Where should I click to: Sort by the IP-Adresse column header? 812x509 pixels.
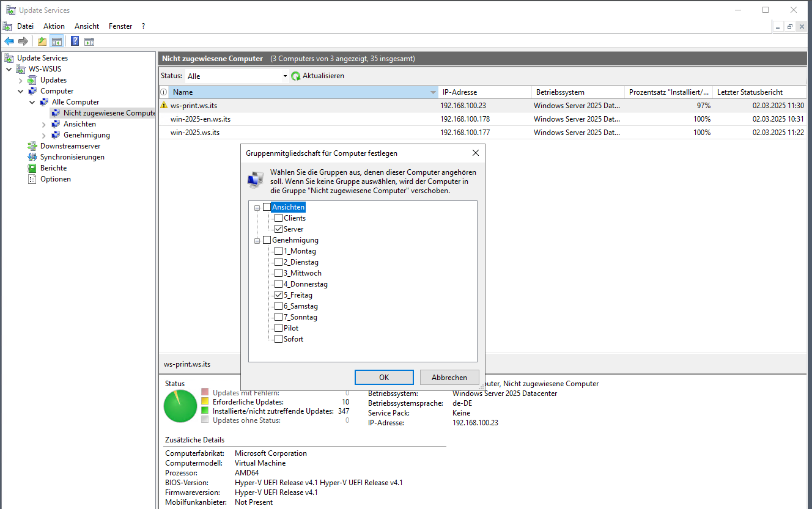click(x=484, y=92)
